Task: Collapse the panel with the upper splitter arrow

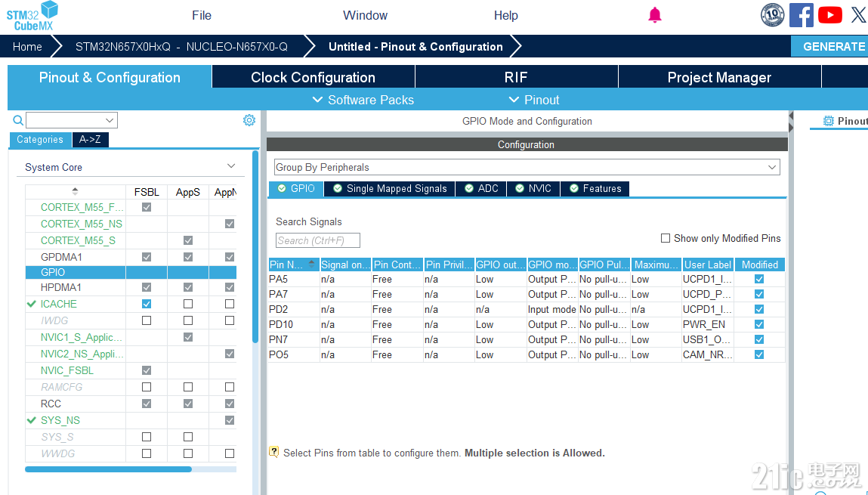Action: [x=791, y=116]
